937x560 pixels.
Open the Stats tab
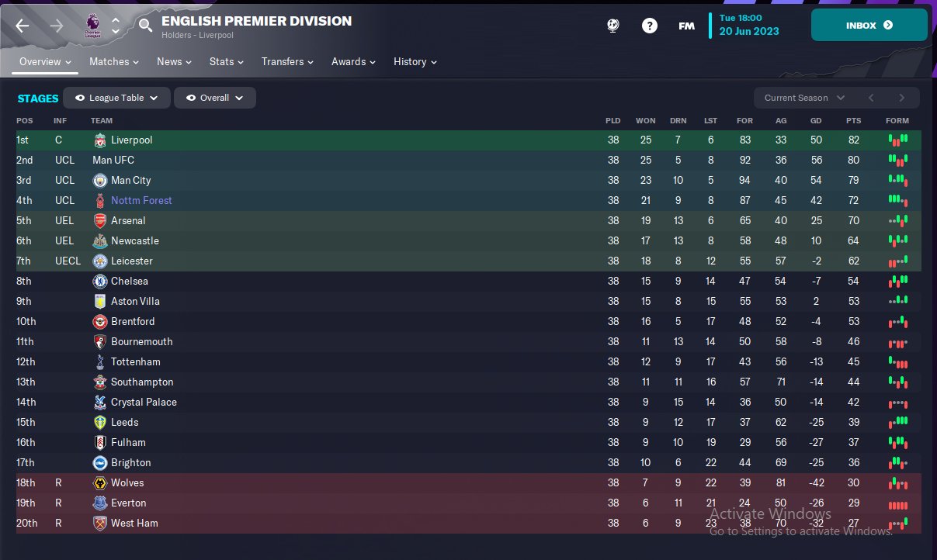226,62
